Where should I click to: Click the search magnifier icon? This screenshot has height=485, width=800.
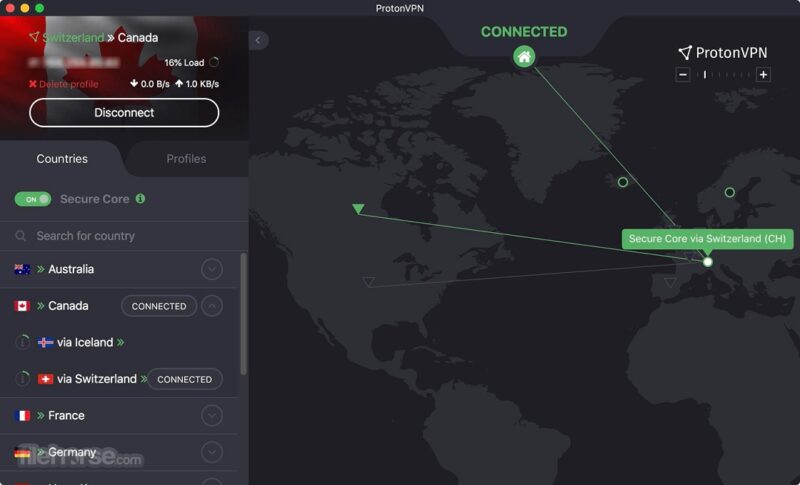click(20, 236)
